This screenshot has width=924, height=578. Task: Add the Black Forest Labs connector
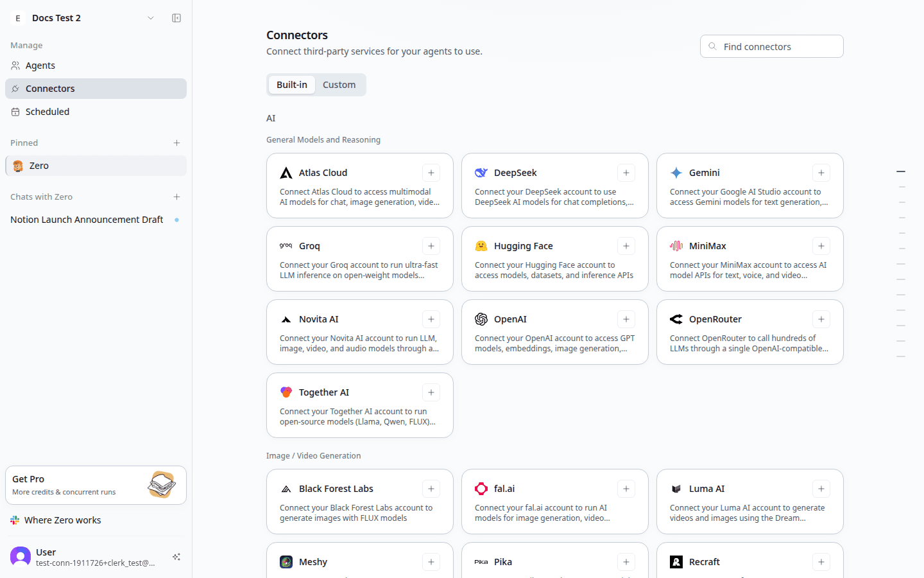pyautogui.click(x=431, y=489)
